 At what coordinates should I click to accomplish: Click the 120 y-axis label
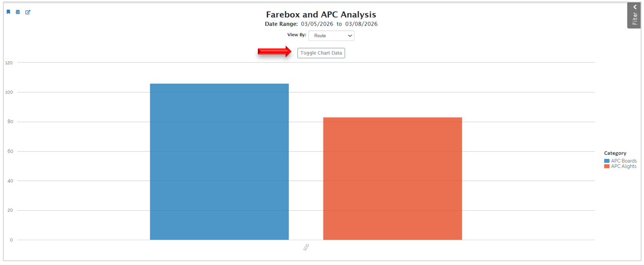pyautogui.click(x=9, y=62)
